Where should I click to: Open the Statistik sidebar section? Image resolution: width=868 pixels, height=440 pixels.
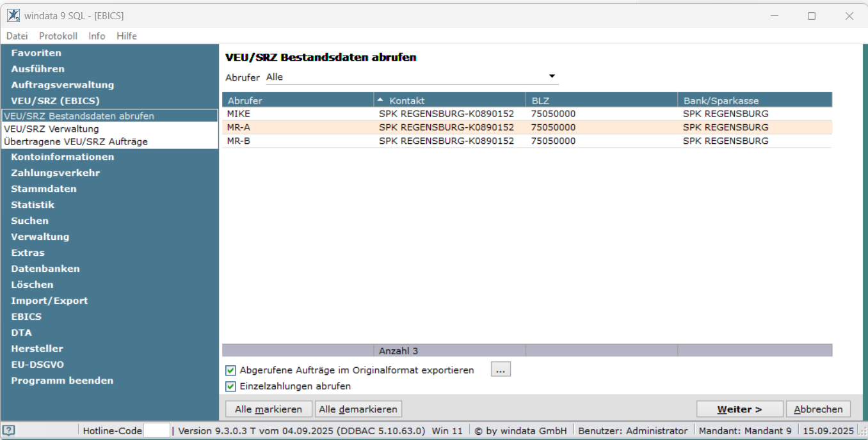pos(33,205)
